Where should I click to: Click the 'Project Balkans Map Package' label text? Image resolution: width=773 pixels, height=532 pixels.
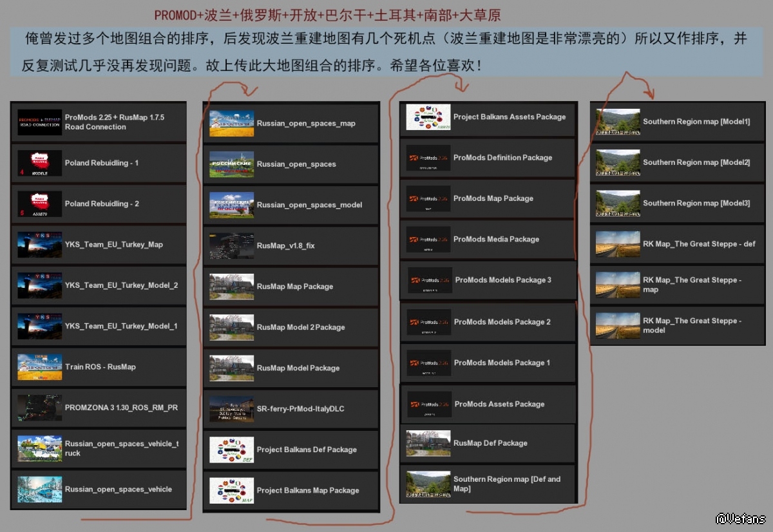point(308,490)
